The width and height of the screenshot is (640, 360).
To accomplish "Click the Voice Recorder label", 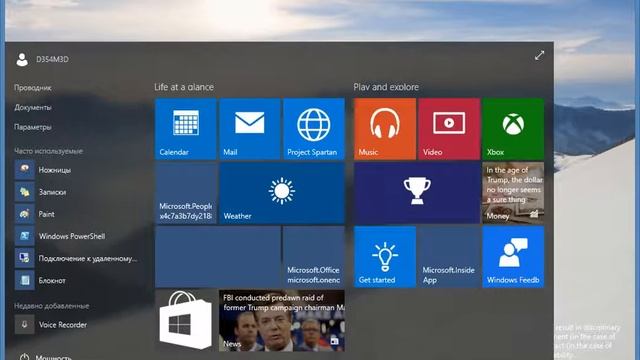I will [63, 324].
